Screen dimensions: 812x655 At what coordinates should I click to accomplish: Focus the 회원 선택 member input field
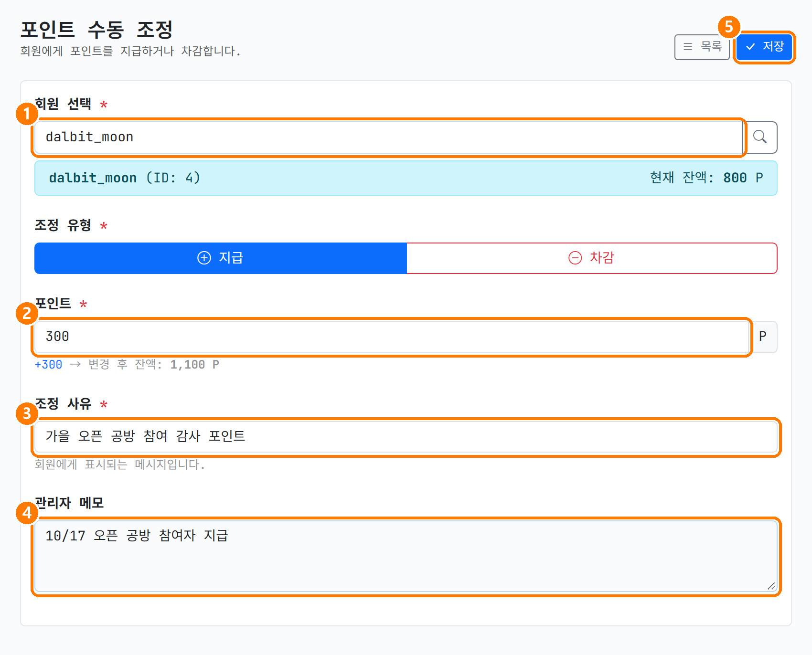[389, 137]
